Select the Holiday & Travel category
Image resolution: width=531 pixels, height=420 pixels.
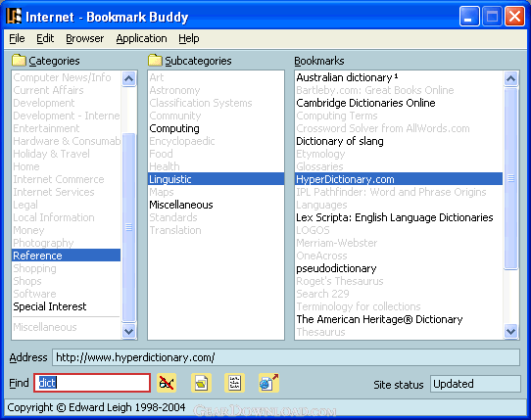66,154
